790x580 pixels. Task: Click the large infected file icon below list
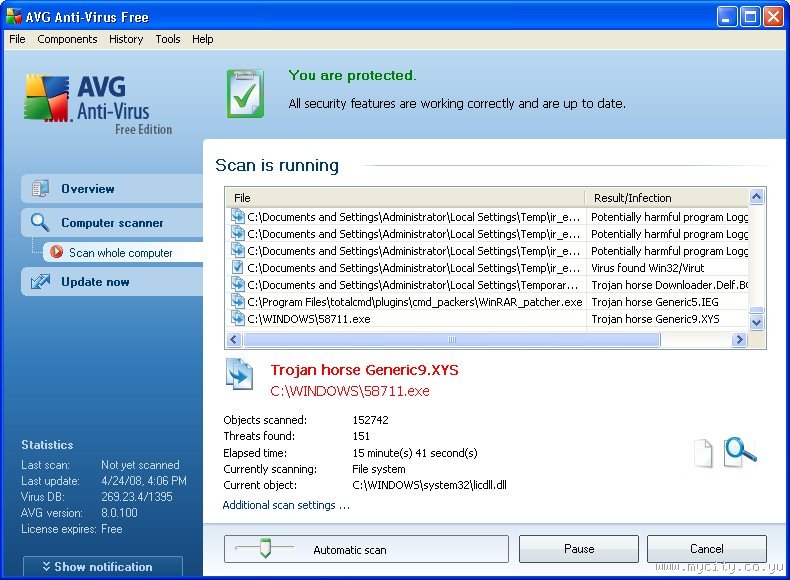click(x=239, y=374)
